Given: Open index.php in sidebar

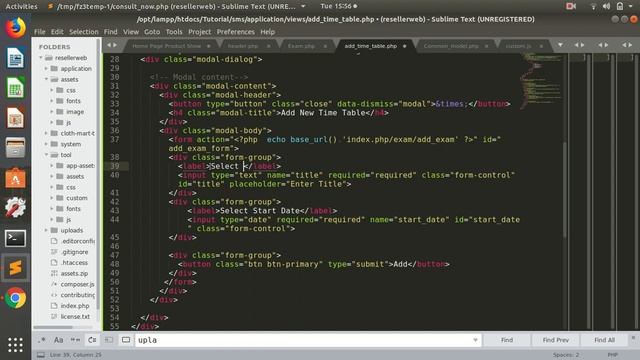Looking at the screenshot, I should pyautogui.click(x=75, y=306).
